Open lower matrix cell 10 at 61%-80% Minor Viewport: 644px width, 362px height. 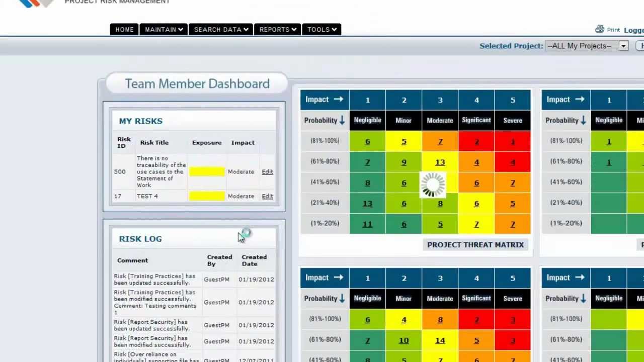click(x=404, y=340)
